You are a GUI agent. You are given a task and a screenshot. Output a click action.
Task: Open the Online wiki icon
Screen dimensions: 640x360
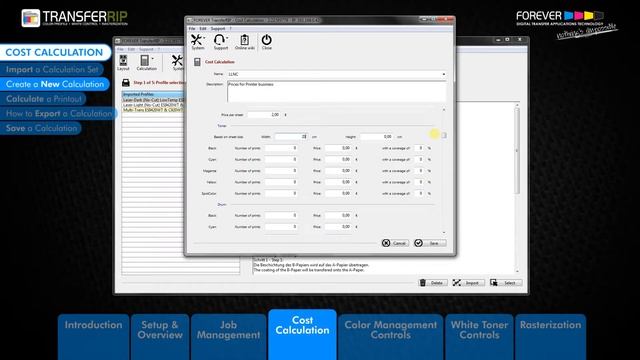pyautogui.click(x=244, y=40)
